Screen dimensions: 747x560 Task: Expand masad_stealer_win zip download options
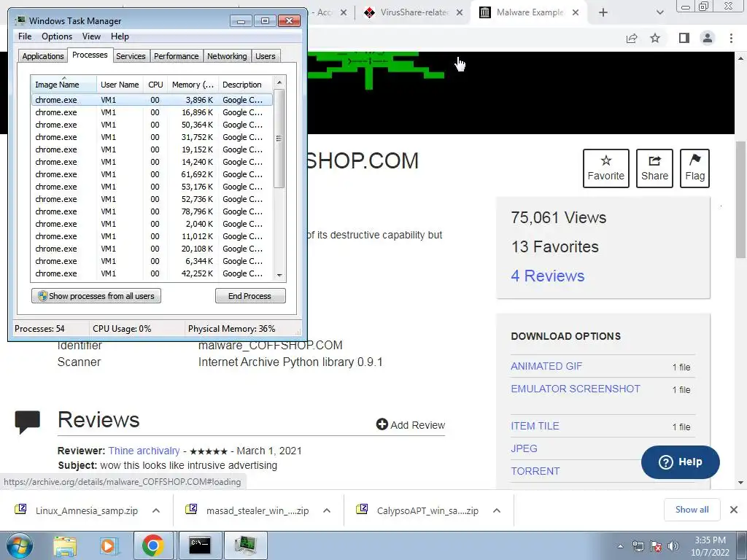326,510
